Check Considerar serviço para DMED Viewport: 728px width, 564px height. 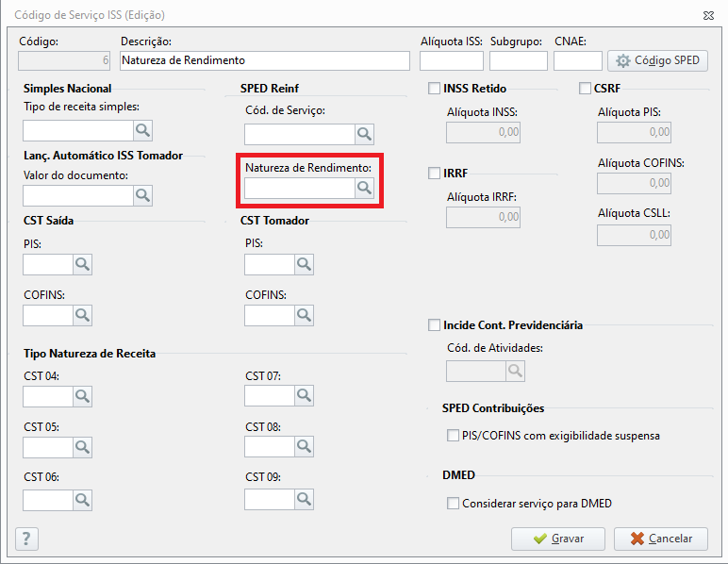[x=453, y=504]
